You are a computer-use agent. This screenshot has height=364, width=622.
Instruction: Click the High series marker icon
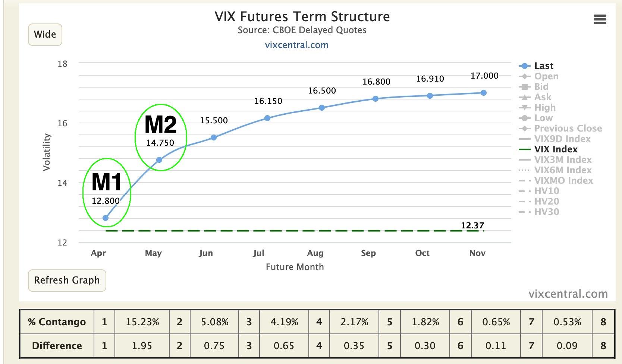click(524, 107)
